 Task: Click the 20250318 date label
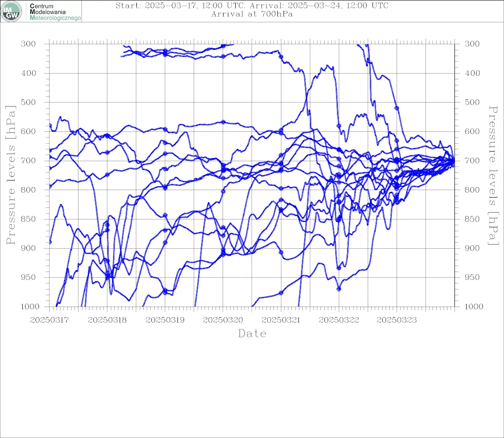pos(107,320)
